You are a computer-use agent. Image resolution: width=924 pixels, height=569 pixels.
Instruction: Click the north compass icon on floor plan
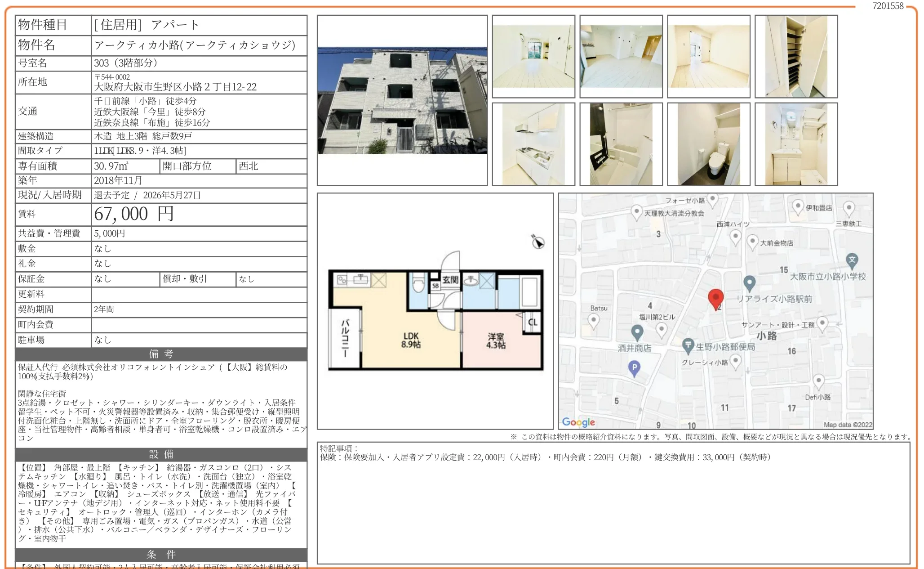538,242
